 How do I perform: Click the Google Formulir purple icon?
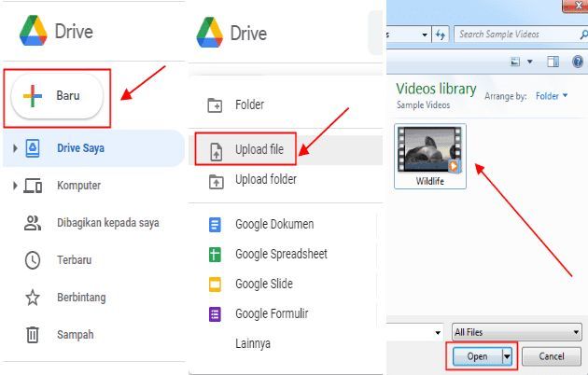[215, 314]
